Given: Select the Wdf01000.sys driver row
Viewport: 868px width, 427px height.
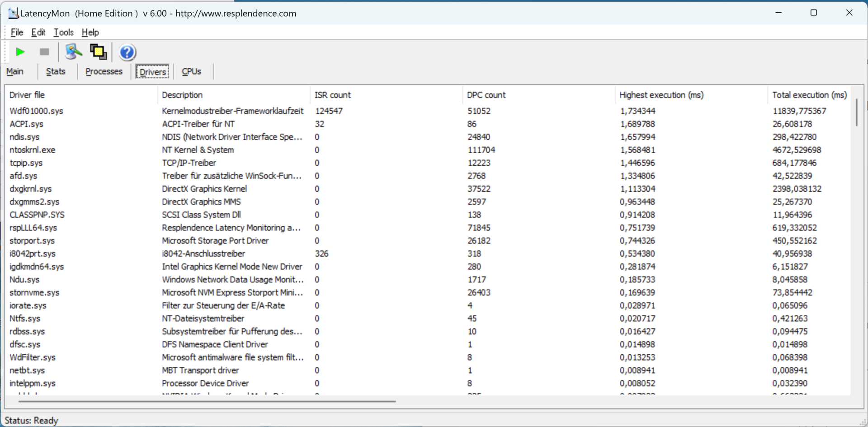Looking at the screenshot, I should 36,111.
